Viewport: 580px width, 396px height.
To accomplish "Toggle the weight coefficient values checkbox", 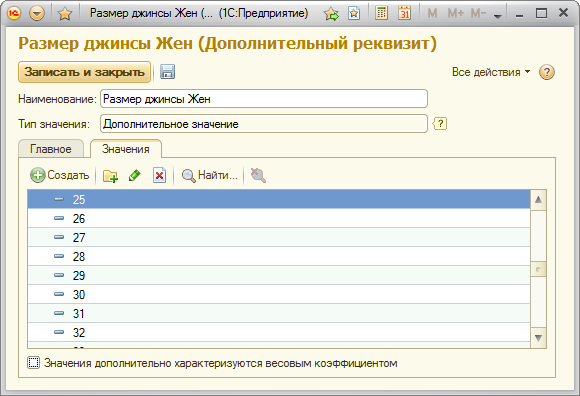I will pos(33,363).
